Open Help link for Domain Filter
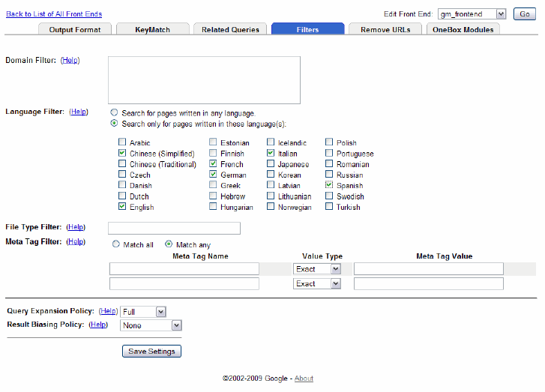 [70, 60]
